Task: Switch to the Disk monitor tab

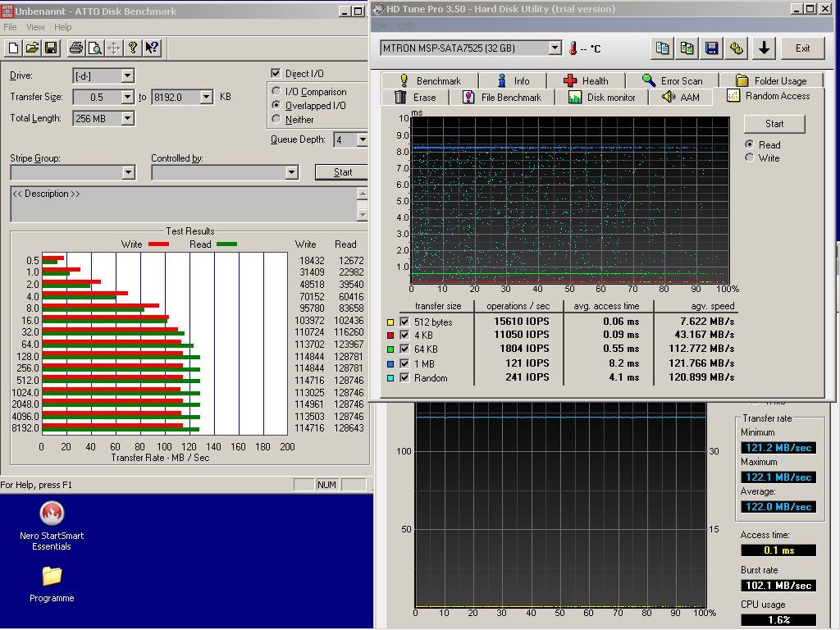Action: (x=601, y=98)
